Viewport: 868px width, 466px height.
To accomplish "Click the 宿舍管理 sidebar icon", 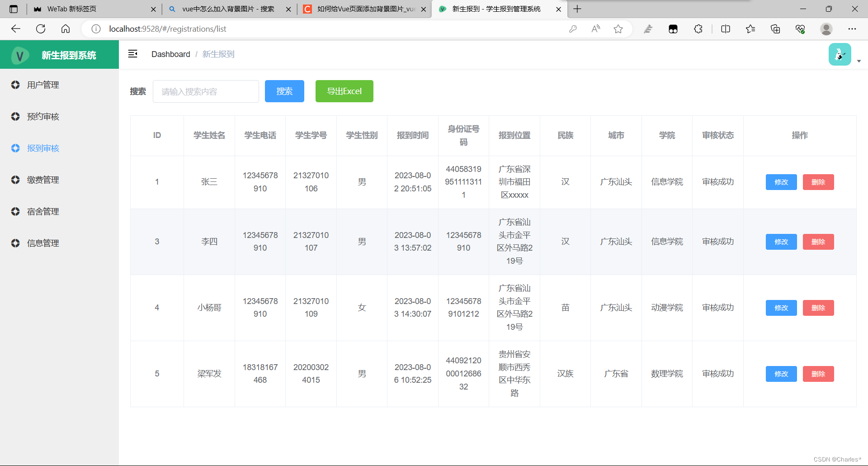I will pyautogui.click(x=15, y=211).
